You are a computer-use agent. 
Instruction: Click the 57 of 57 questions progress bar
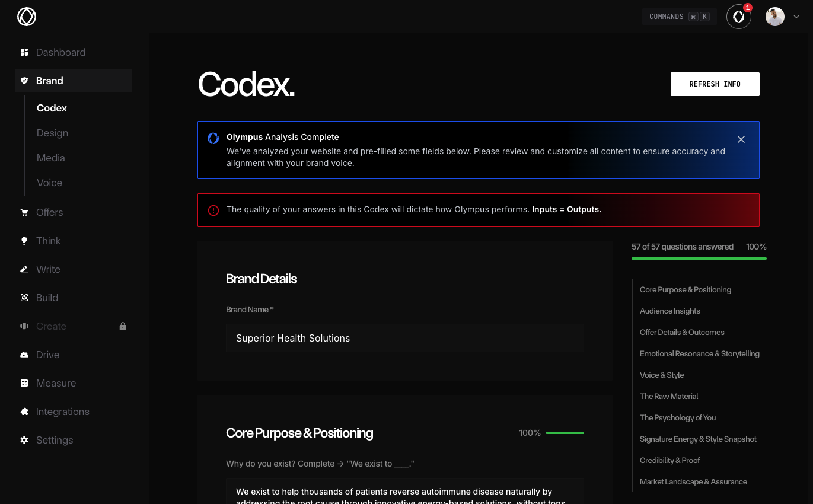pyautogui.click(x=699, y=258)
